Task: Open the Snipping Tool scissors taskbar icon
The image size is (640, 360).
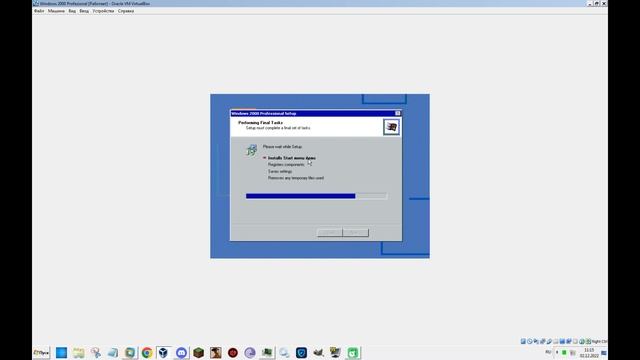Action: (96, 352)
